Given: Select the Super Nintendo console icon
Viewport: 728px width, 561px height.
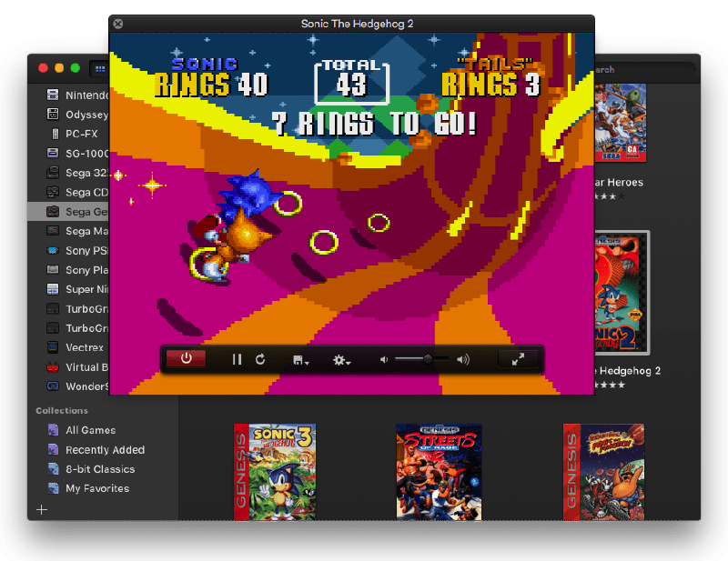Looking at the screenshot, I should 53,289.
